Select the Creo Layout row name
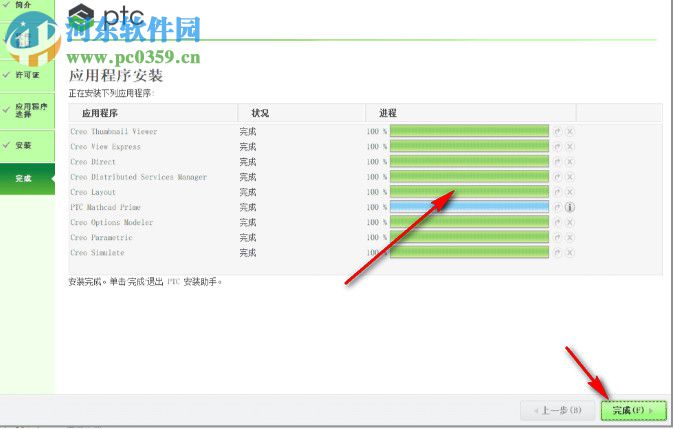 pos(93,192)
